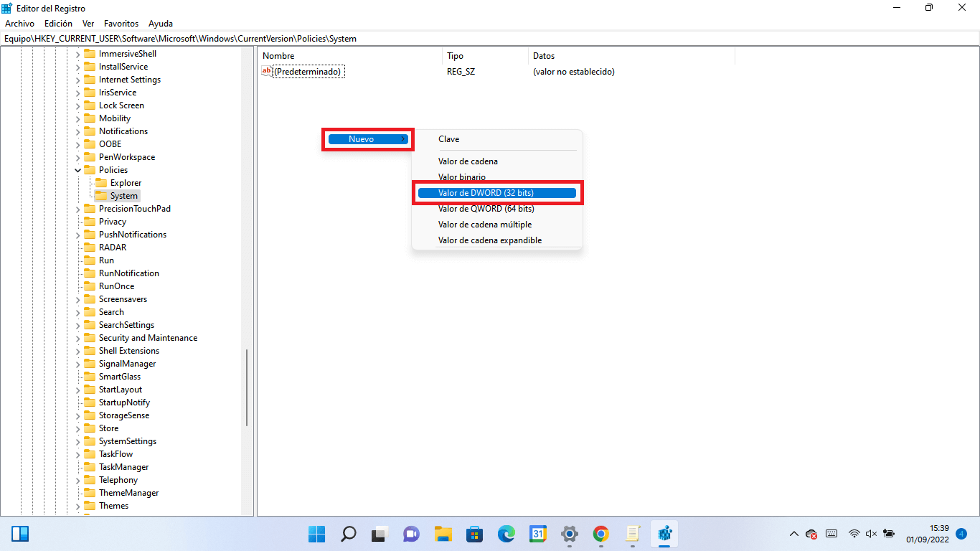Open Google Chrome from taskbar
This screenshot has width=980, height=551.
coord(601,534)
